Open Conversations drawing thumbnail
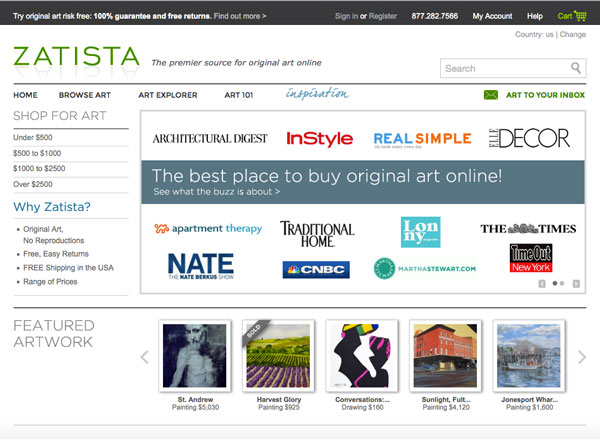The image size is (600, 439). click(362, 356)
